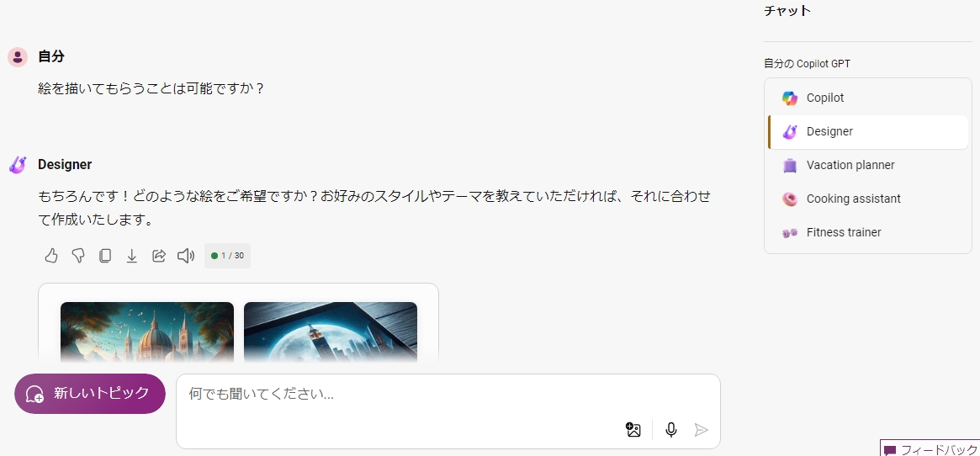Open the Fitness trainer GPT
Image resolution: width=980 pixels, height=456 pixels.
[868, 233]
